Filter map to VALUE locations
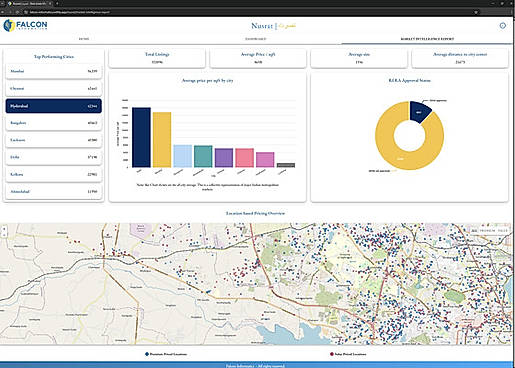This screenshot has width=515, height=368. pos(503,231)
